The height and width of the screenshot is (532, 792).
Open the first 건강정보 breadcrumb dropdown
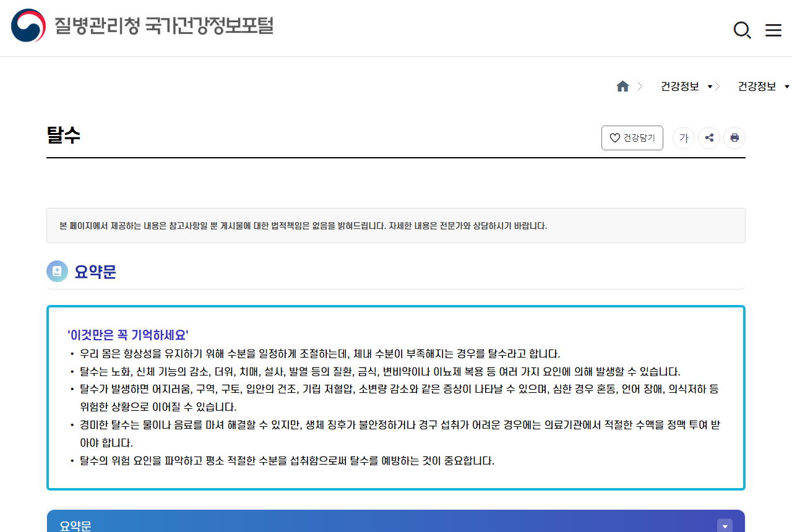point(686,87)
